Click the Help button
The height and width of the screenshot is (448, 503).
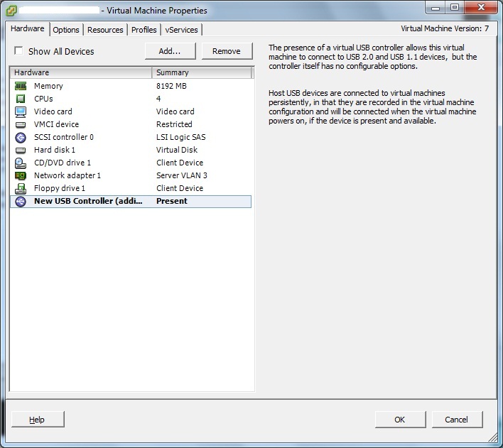tap(38, 420)
